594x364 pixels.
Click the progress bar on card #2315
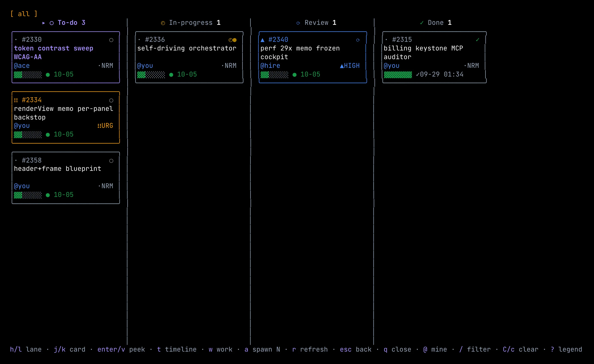tap(398, 75)
